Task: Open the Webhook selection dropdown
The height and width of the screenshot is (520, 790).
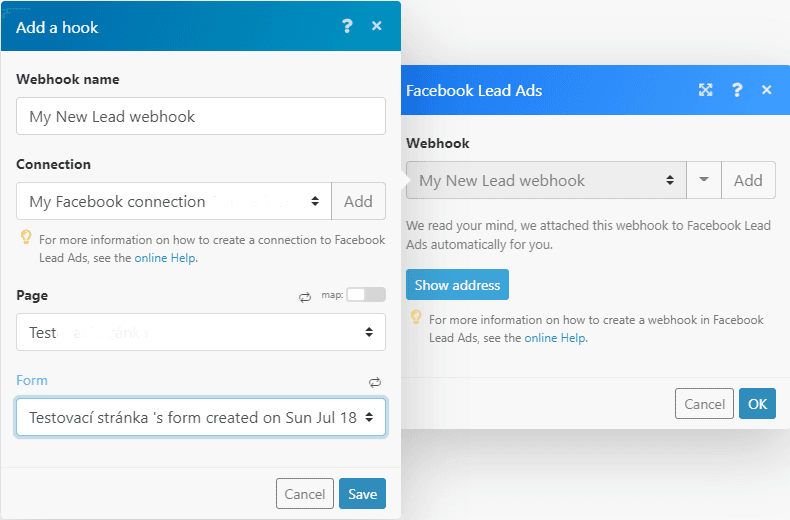Action: tap(546, 181)
